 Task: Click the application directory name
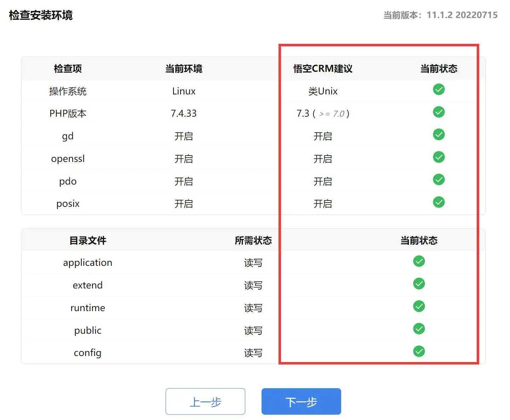pyautogui.click(x=88, y=263)
